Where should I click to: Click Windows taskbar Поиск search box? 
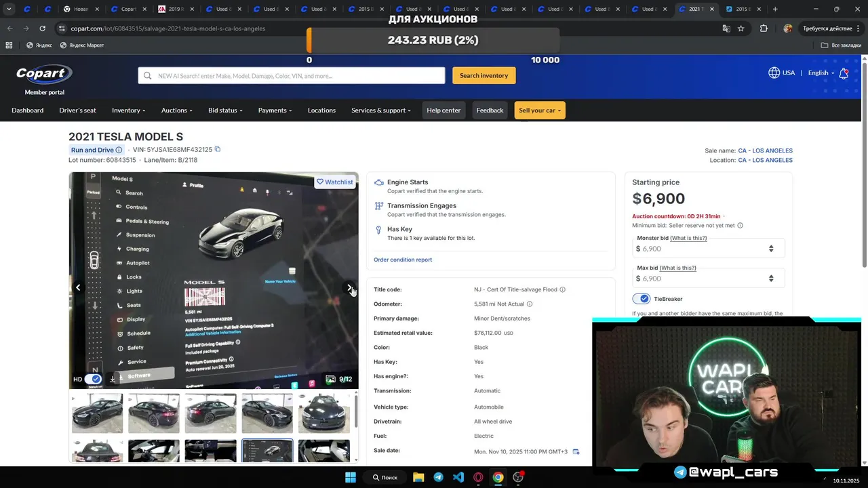(385, 477)
